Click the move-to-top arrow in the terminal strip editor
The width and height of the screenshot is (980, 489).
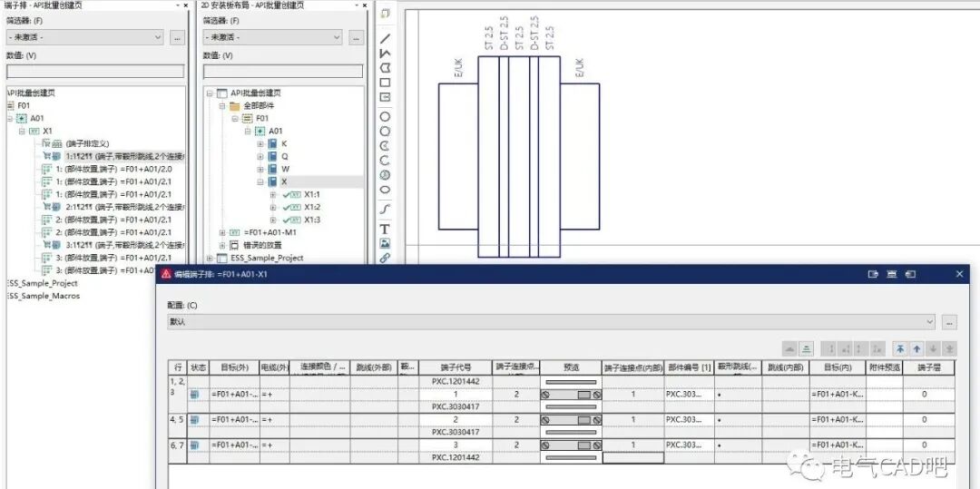point(900,348)
